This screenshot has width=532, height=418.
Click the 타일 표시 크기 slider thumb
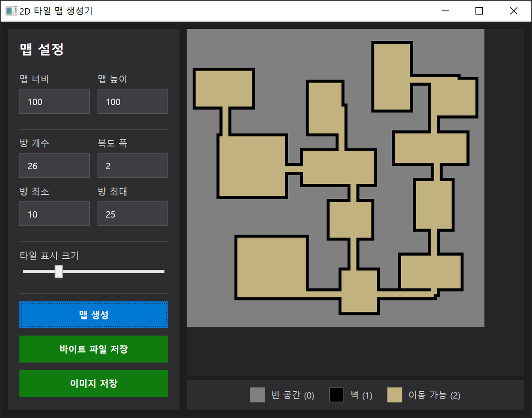59,272
